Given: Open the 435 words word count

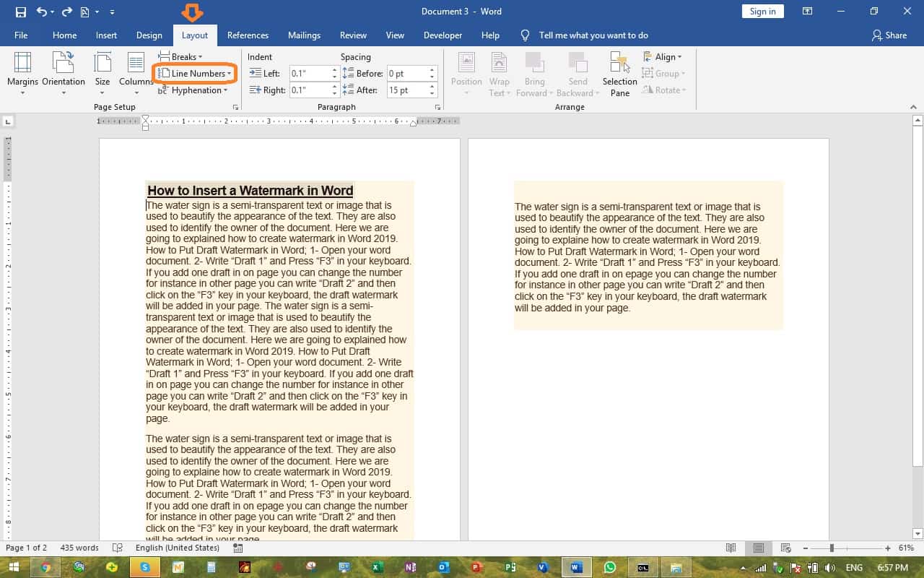Looking at the screenshot, I should 79,548.
